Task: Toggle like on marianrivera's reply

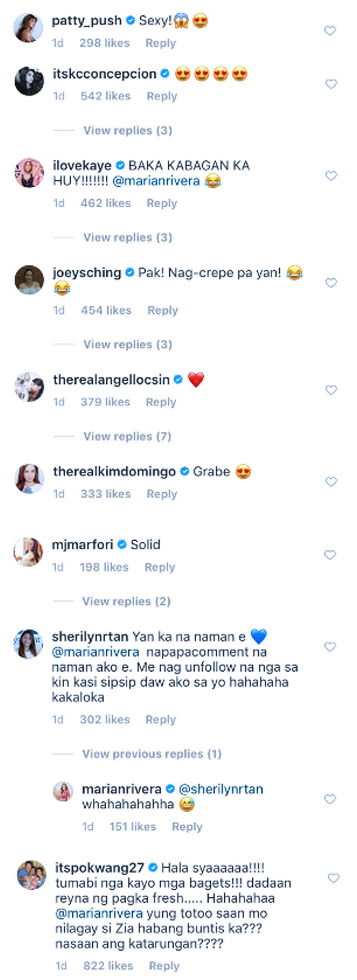Action: (330, 799)
